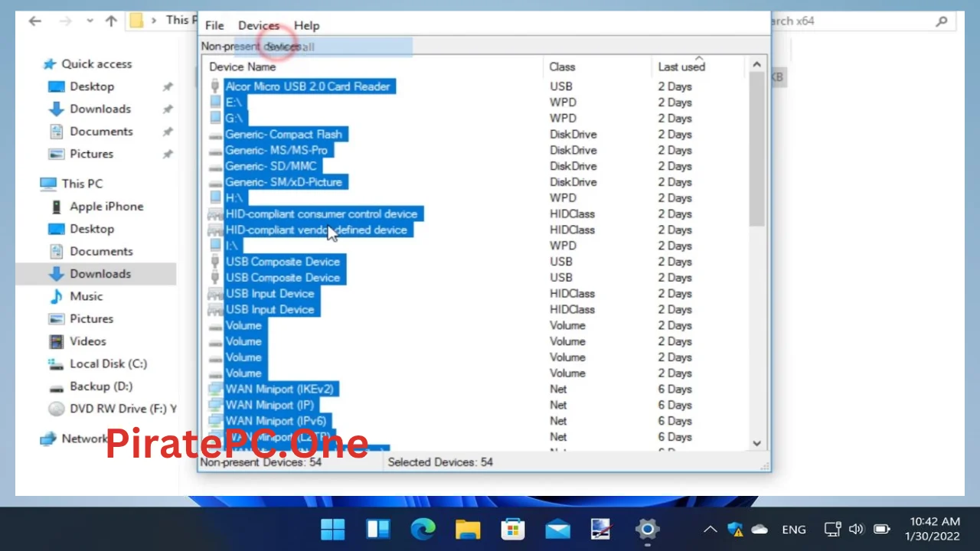Click the device list scrollbar thumb

click(x=756, y=149)
